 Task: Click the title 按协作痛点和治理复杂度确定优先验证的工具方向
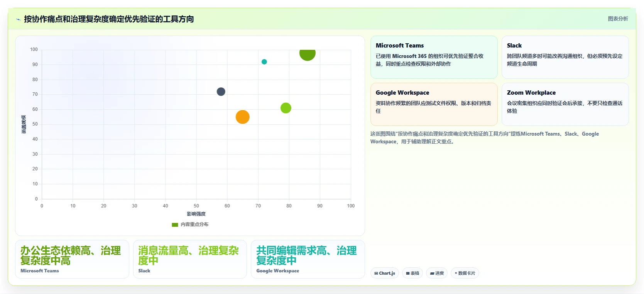(x=109, y=19)
